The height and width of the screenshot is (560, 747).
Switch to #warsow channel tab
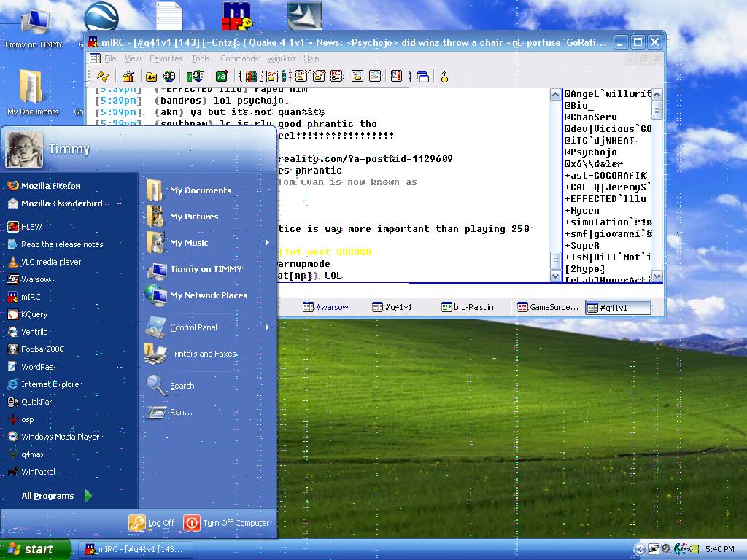[x=326, y=307]
